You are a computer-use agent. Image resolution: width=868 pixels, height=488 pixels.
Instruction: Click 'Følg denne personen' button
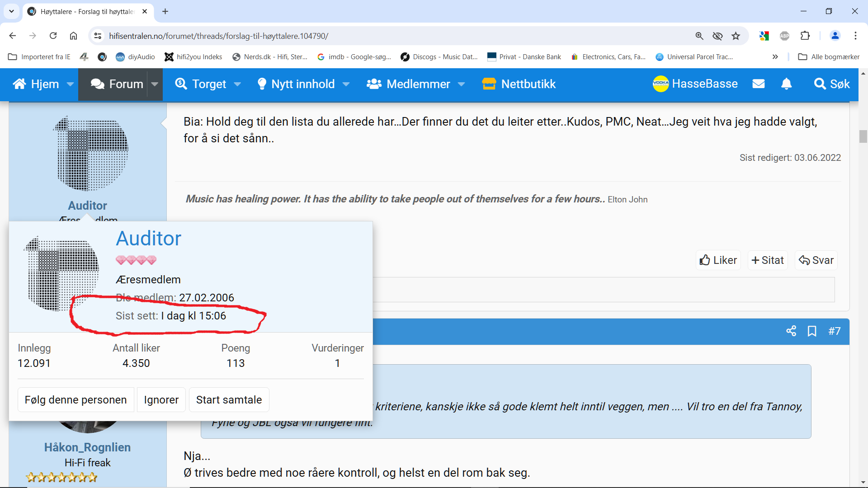(76, 400)
